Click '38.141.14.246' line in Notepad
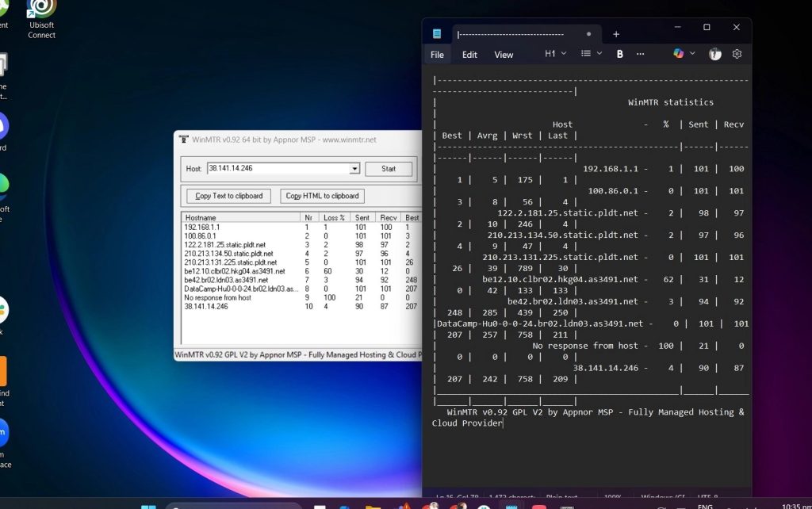 pyautogui.click(x=605, y=368)
